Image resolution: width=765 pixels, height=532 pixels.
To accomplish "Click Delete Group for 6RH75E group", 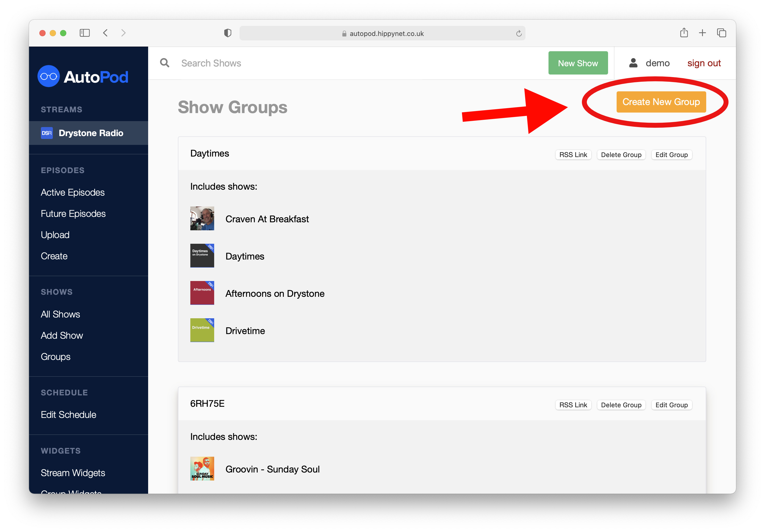I will pos(621,405).
